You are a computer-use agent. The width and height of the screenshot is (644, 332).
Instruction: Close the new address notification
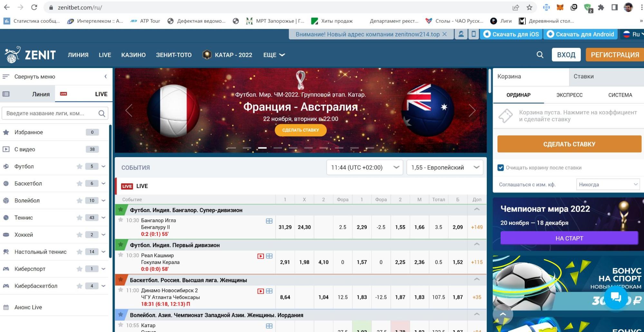pyautogui.click(x=445, y=34)
